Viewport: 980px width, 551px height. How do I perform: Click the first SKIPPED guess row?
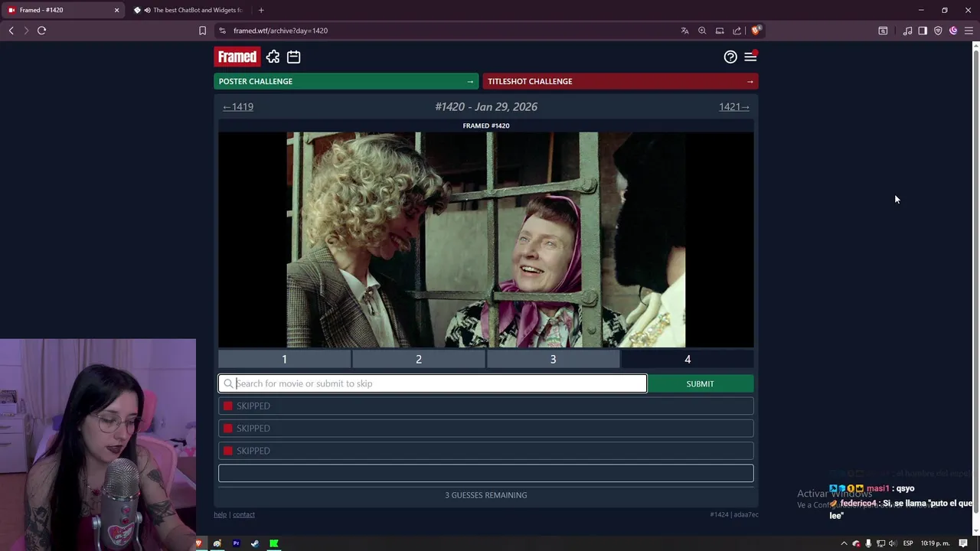point(486,406)
